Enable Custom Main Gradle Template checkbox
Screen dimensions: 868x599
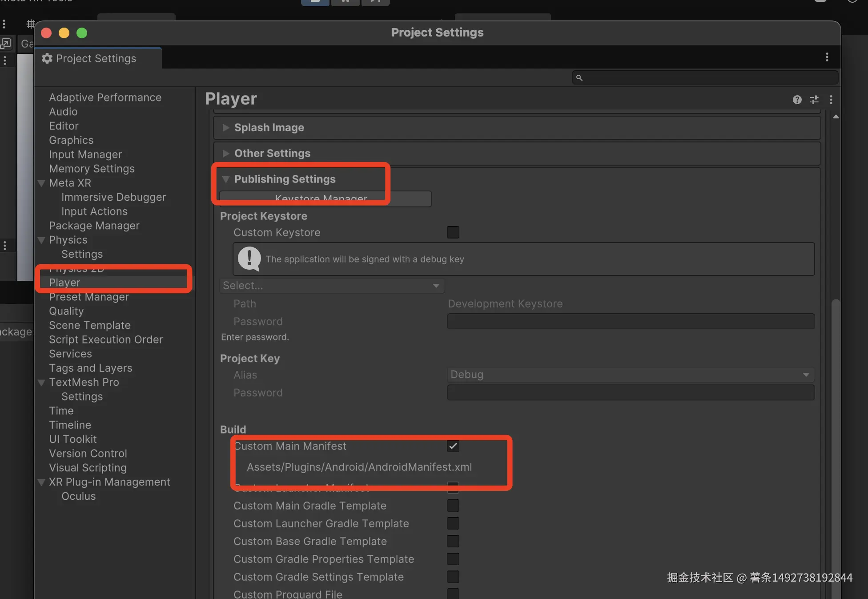click(x=453, y=506)
